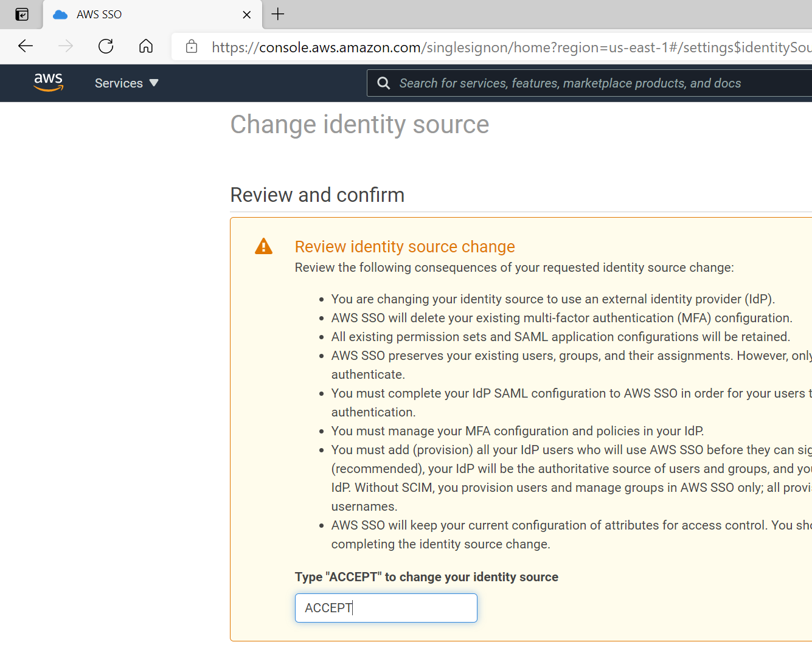This screenshot has height=670, width=812.
Task: Click the browser forward arrow
Action: click(66, 46)
